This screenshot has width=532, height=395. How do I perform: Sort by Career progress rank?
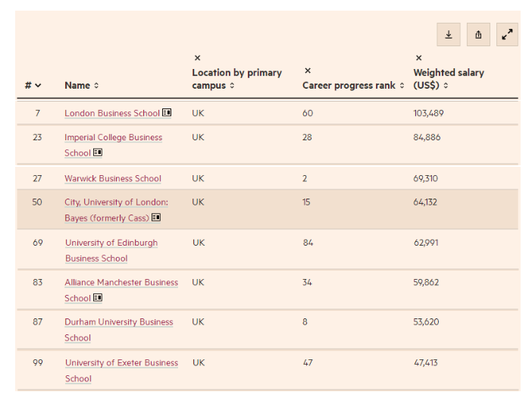353,86
